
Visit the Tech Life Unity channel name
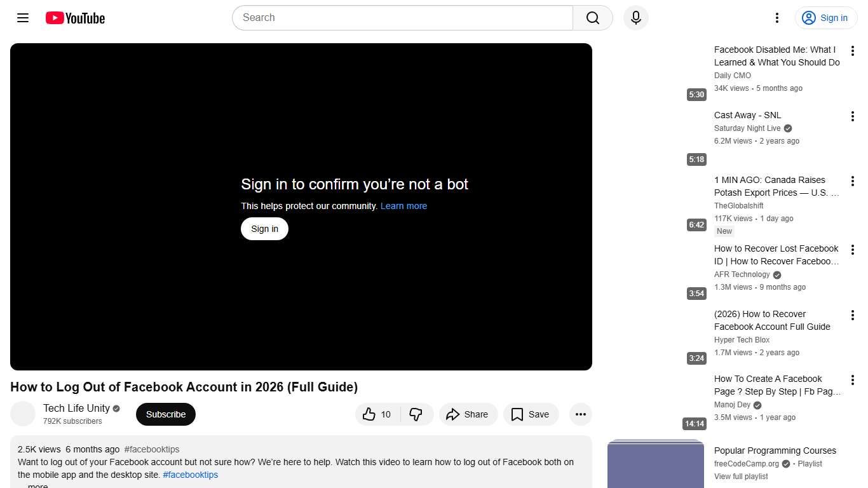tap(76, 408)
